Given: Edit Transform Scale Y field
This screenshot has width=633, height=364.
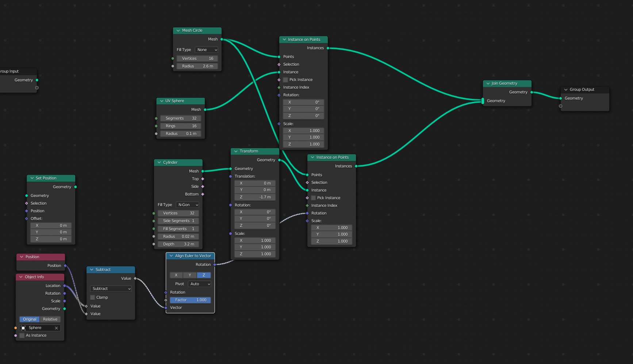Looking at the screenshot, I should click(x=255, y=247).
